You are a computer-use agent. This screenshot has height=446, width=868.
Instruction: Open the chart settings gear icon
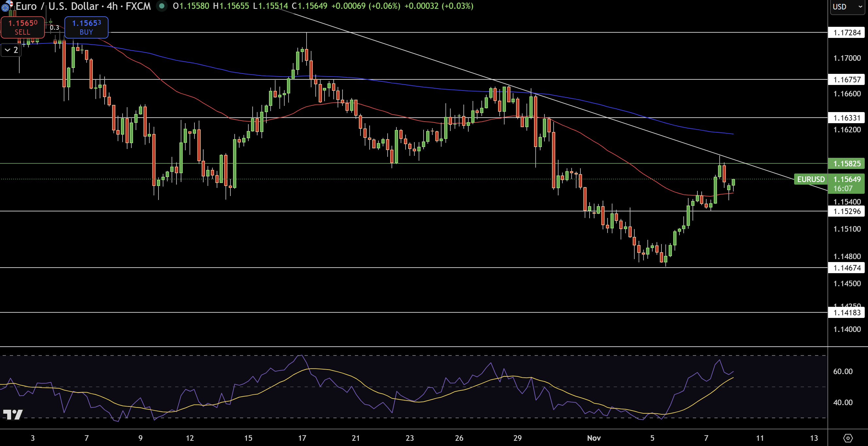coord(848,438)
